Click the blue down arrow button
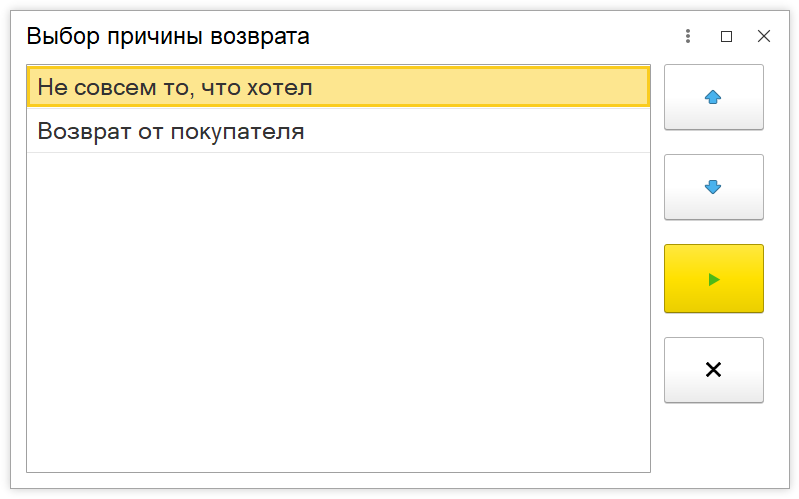Screen dimensions: 799x499 coord(713,187)
